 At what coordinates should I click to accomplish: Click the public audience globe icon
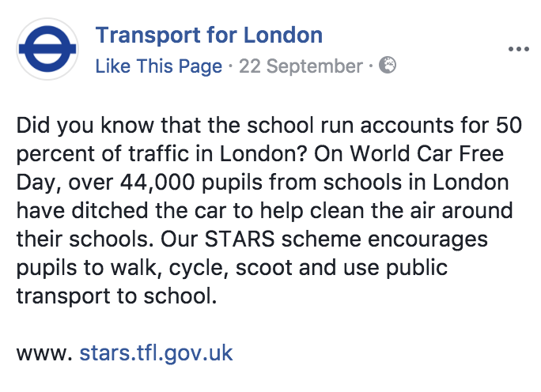388,66
